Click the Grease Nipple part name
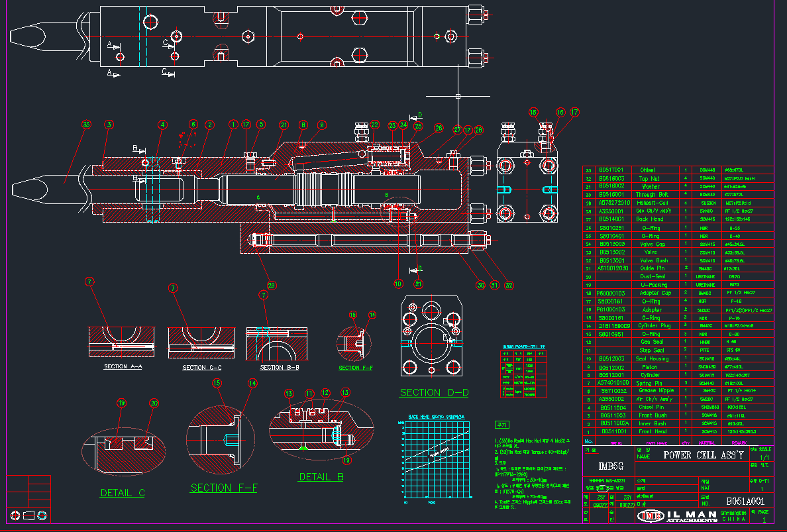Viewport: 787px width, 532px height. (656, 390)
